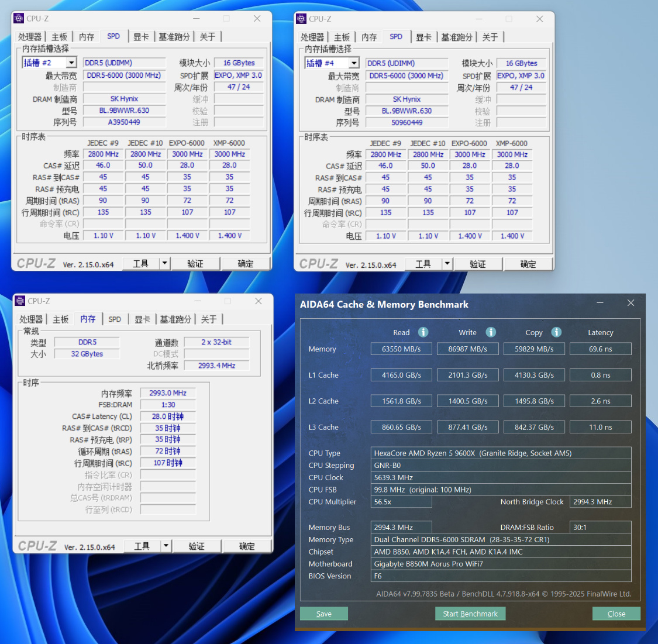
Task: Click the CPU-Z app icon in the slot #4 window
Action: click(x=301, y=19)
